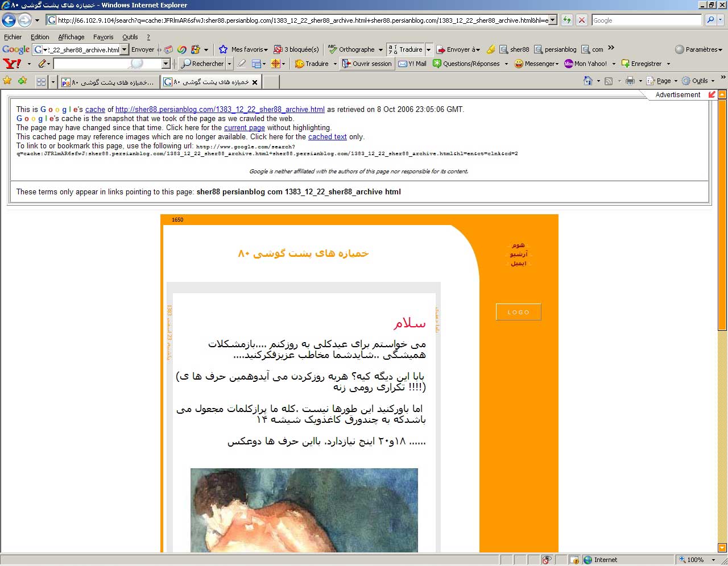The image size is (728, 566).
Task: Open the Home page icon
Action: pos(588,81)
